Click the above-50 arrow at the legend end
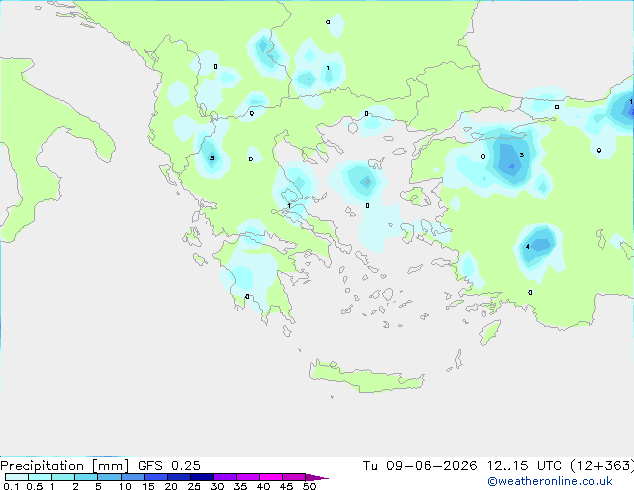This screenshot has width=634, height=490. 317,477
